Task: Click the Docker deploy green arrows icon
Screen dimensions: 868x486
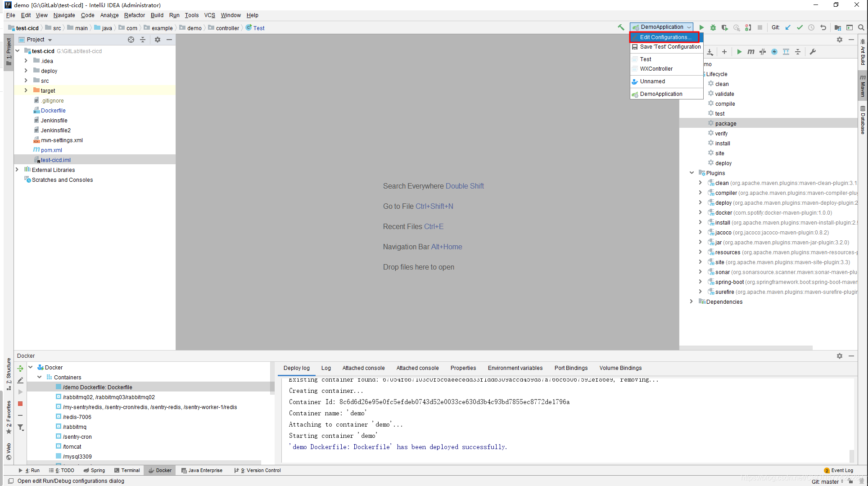Action: click(x=20, y=369)
